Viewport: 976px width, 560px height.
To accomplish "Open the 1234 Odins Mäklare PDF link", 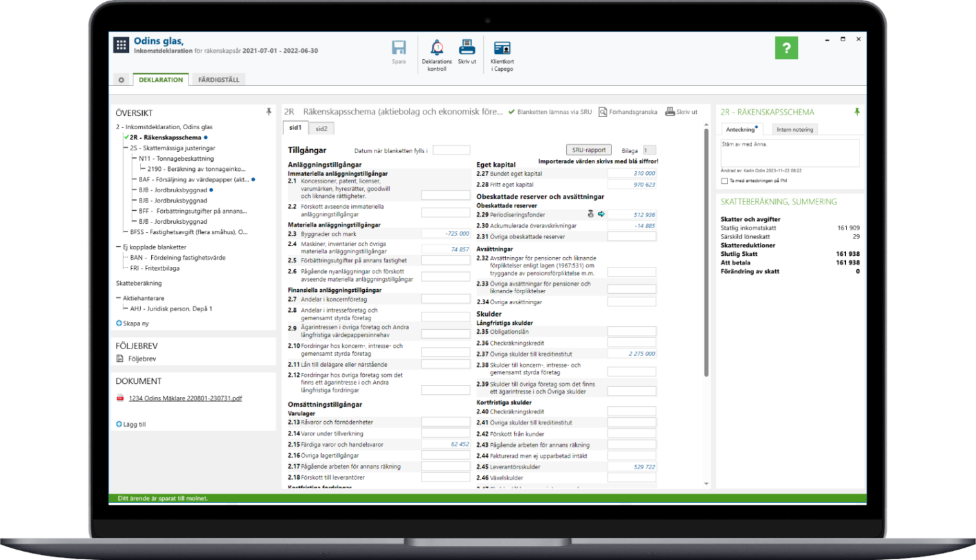I will [185, 398].
